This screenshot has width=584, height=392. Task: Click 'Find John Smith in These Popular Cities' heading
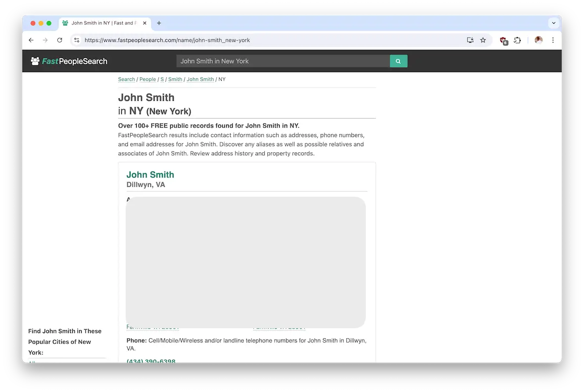point(65,342)
